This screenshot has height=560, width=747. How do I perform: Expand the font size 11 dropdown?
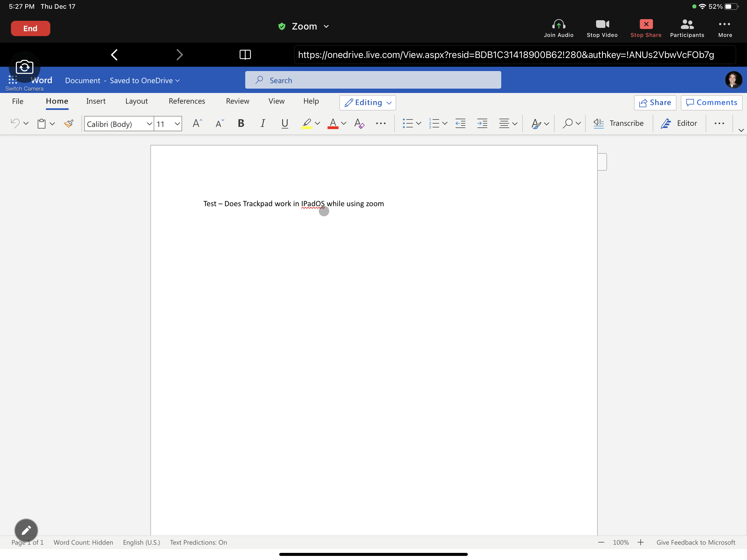[x=177, y=124]
